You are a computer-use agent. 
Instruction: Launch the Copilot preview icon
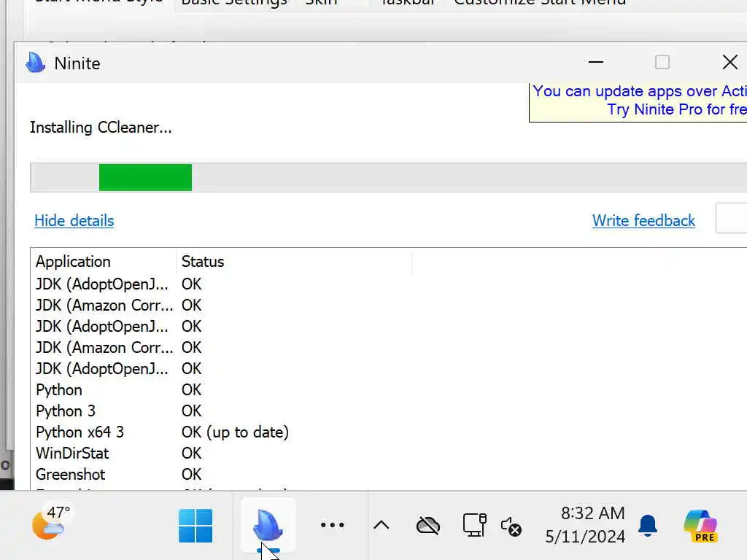click(700, 526)
